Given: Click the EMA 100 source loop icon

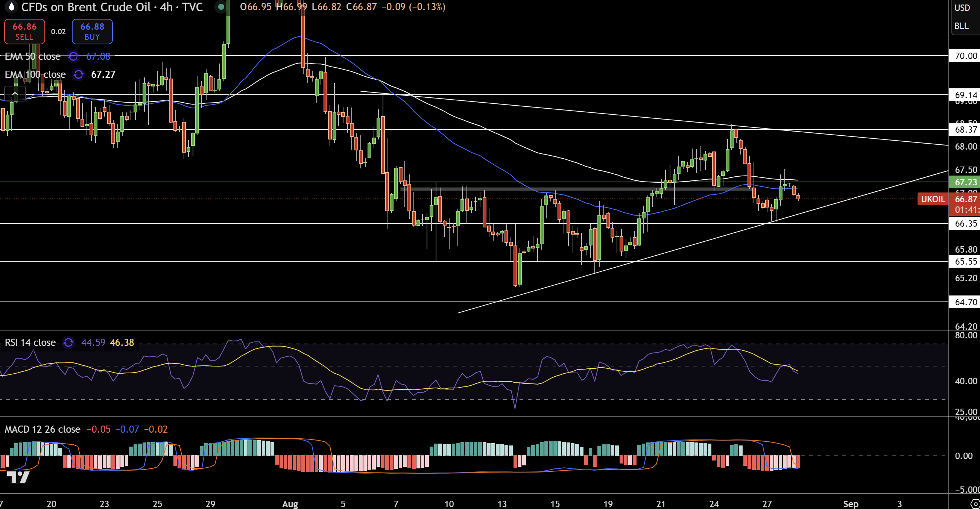Looking at the screenshot, I should point(78,74).
